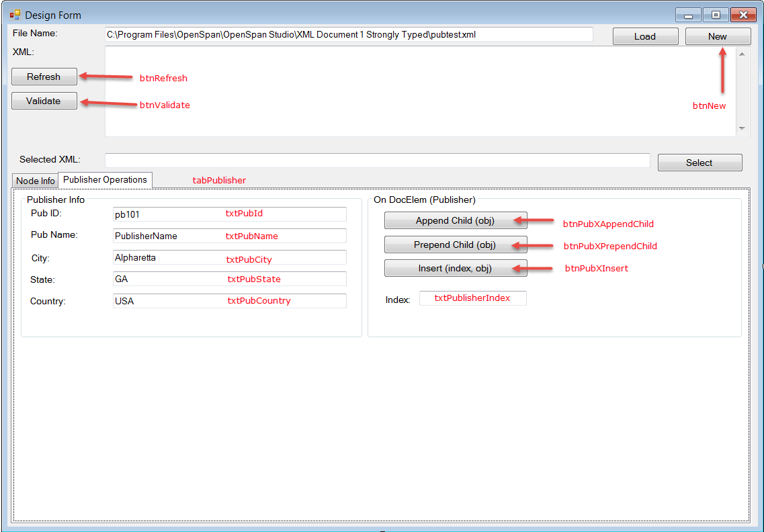764x532 pixels.
Task: Click Append Child (obj) button
Action: coord(455,221)
